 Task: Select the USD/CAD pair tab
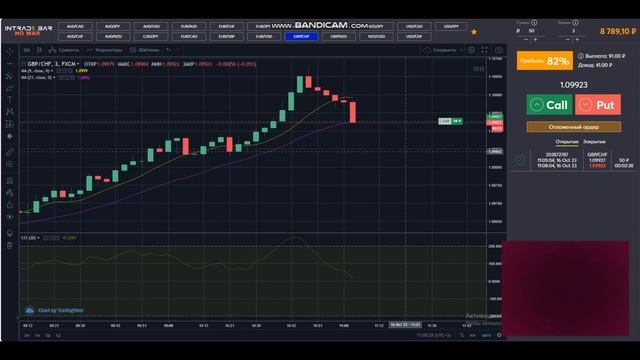tap(414, 27)
